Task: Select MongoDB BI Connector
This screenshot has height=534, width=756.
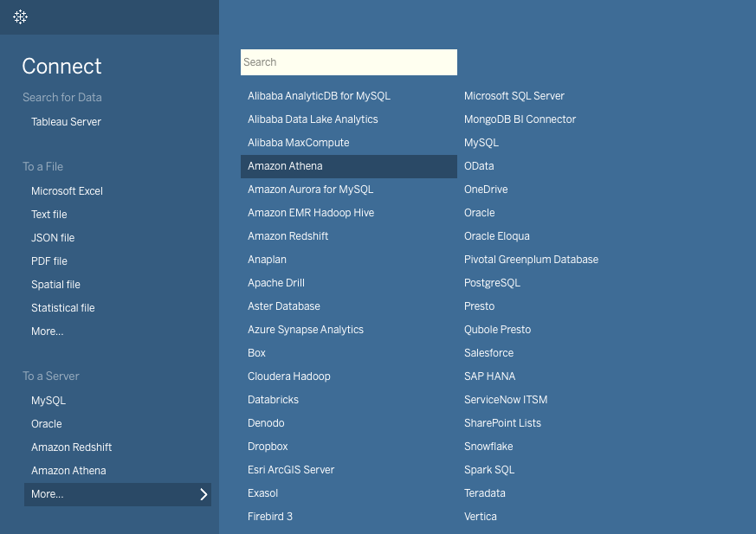Action: [x=520, y=119]
